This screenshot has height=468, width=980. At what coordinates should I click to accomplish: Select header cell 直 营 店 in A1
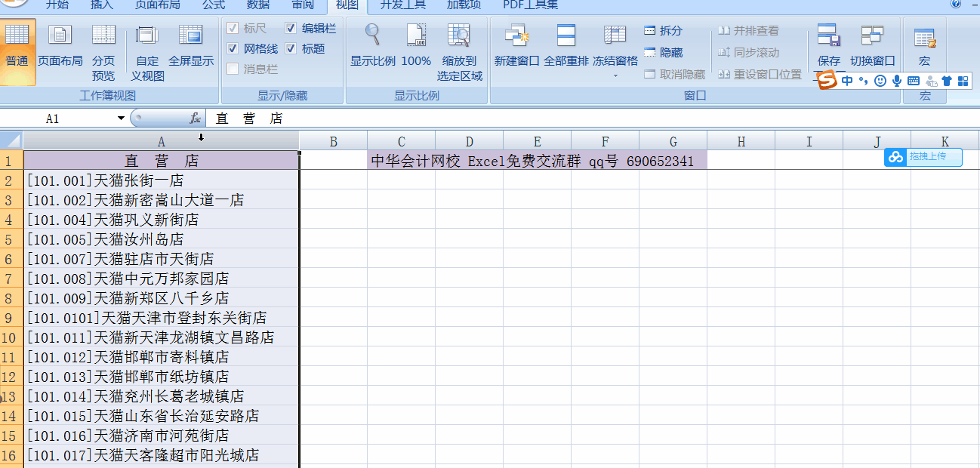(161, 161)
